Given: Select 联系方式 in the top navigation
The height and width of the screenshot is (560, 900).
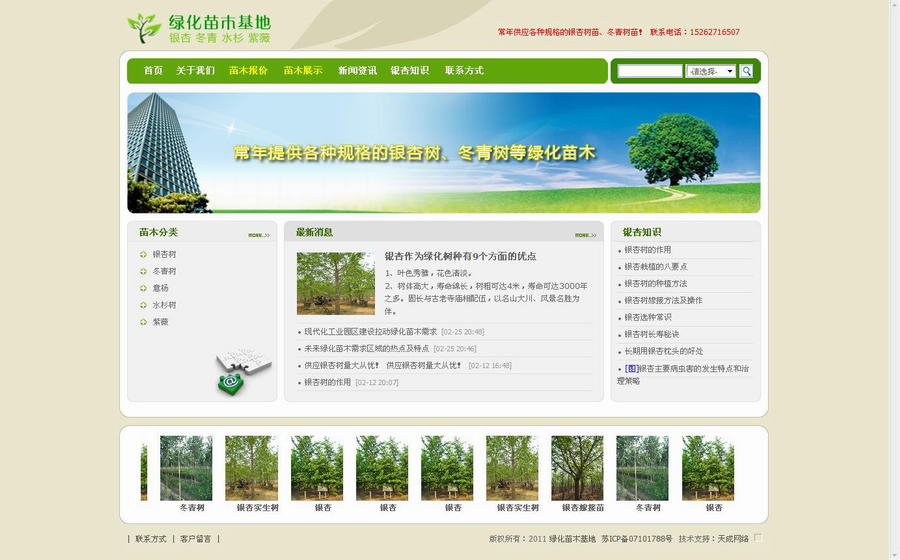Looking at the screenshot, I should 464,71.
